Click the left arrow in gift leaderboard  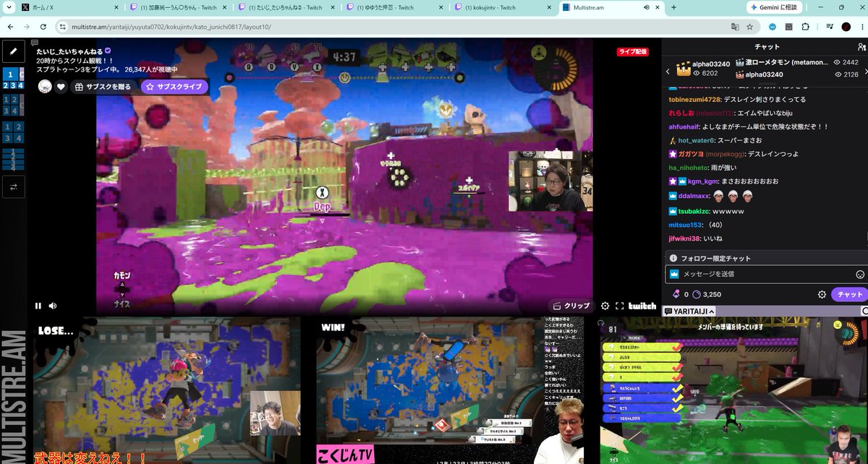click(668, 71)
